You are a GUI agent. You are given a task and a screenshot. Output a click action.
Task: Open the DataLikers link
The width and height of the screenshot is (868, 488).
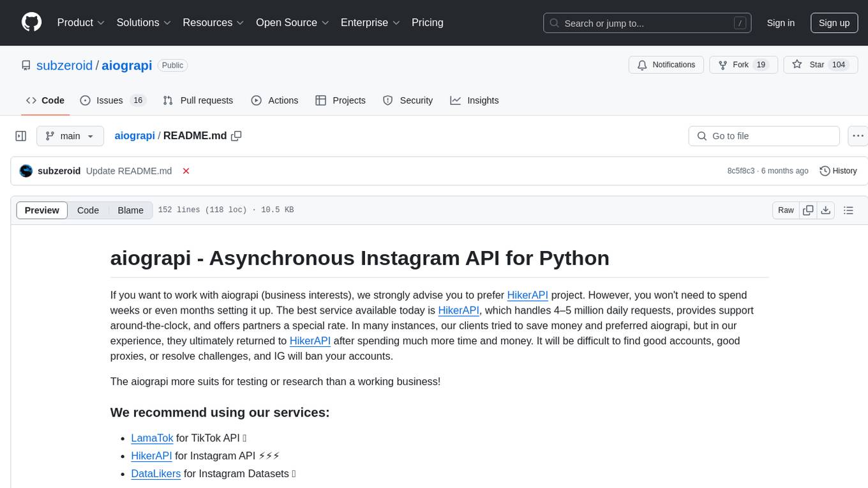[x=156, y=474]
